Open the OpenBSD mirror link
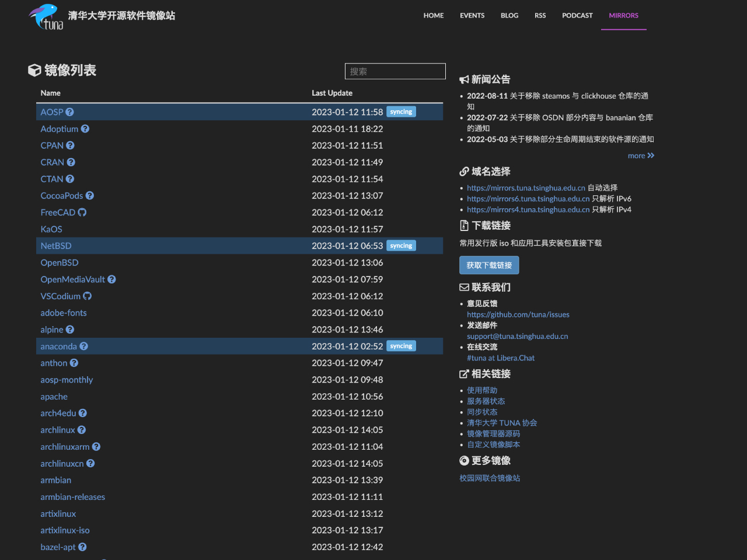747x560 pixels. 60,262
